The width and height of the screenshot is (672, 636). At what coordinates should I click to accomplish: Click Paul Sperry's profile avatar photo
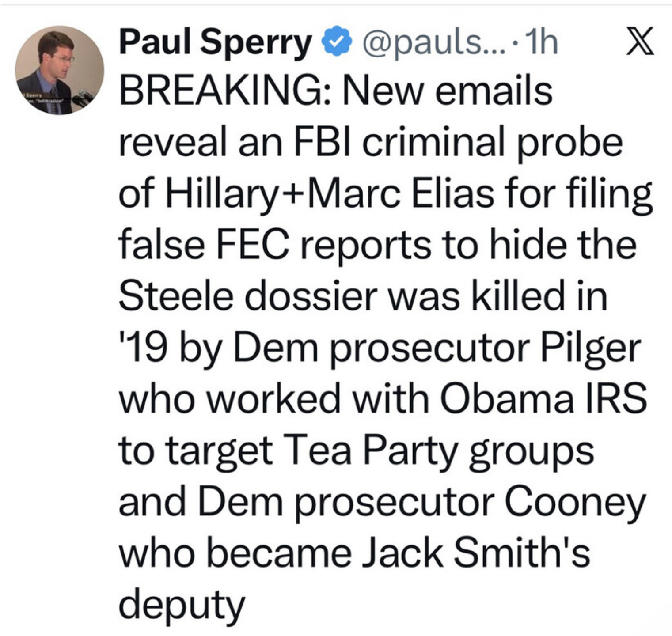(60, 70)
